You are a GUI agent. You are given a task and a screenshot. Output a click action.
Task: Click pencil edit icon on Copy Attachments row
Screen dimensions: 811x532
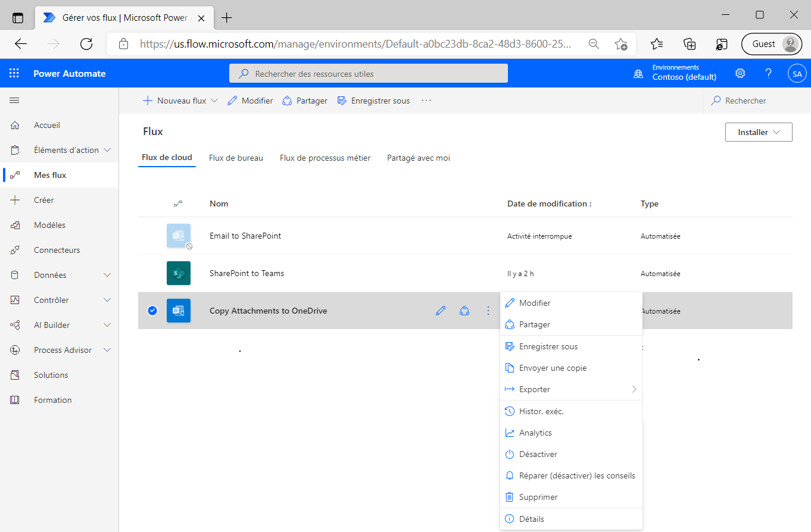(x=441, y=311)
